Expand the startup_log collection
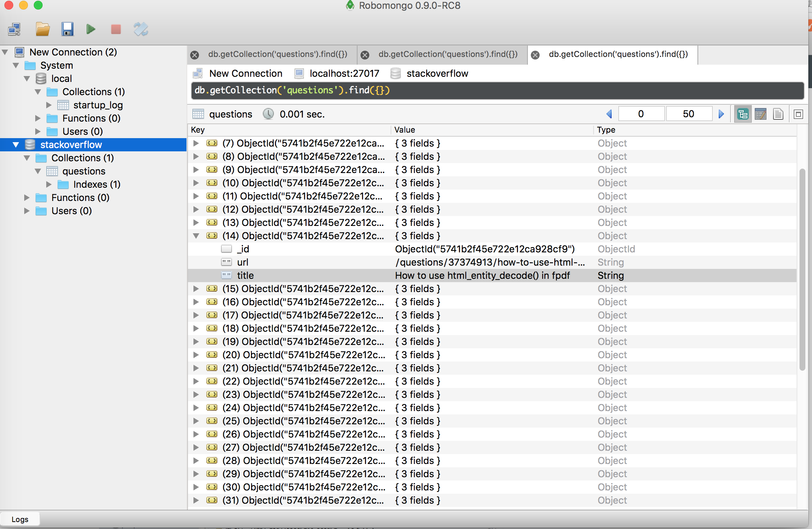 click(x=49, y=105)
